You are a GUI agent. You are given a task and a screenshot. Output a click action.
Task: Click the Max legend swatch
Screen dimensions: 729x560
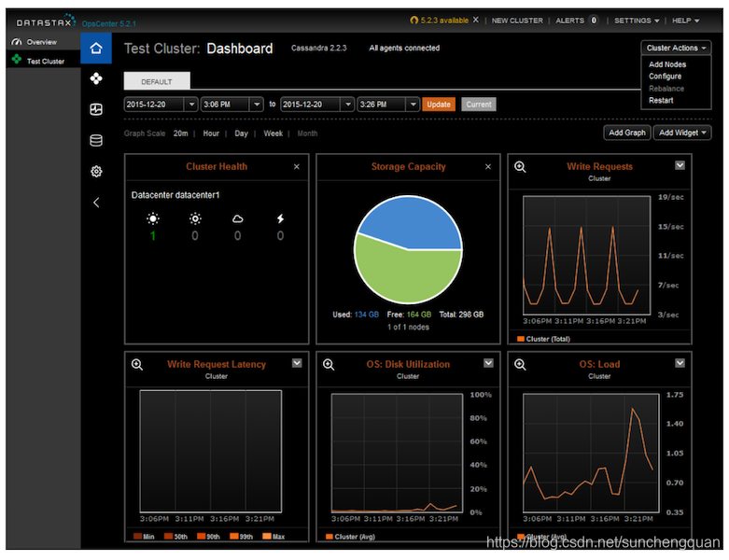267,537
